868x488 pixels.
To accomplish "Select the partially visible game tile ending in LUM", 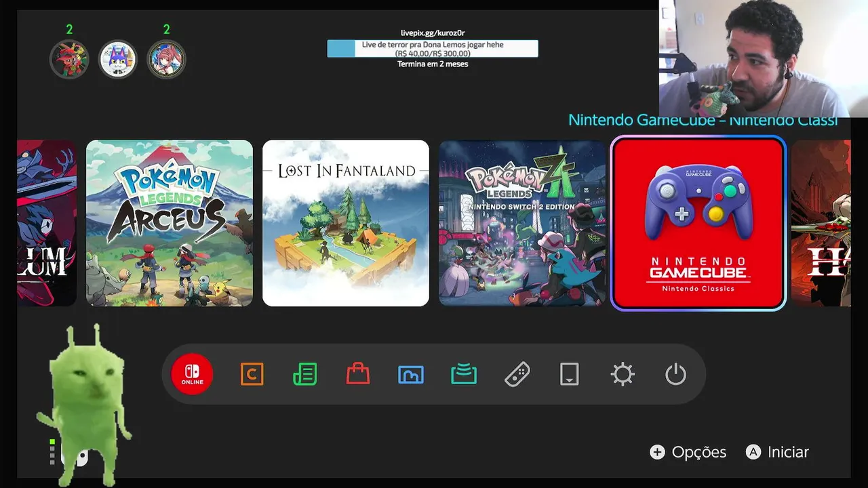I will tap(47, 223).
